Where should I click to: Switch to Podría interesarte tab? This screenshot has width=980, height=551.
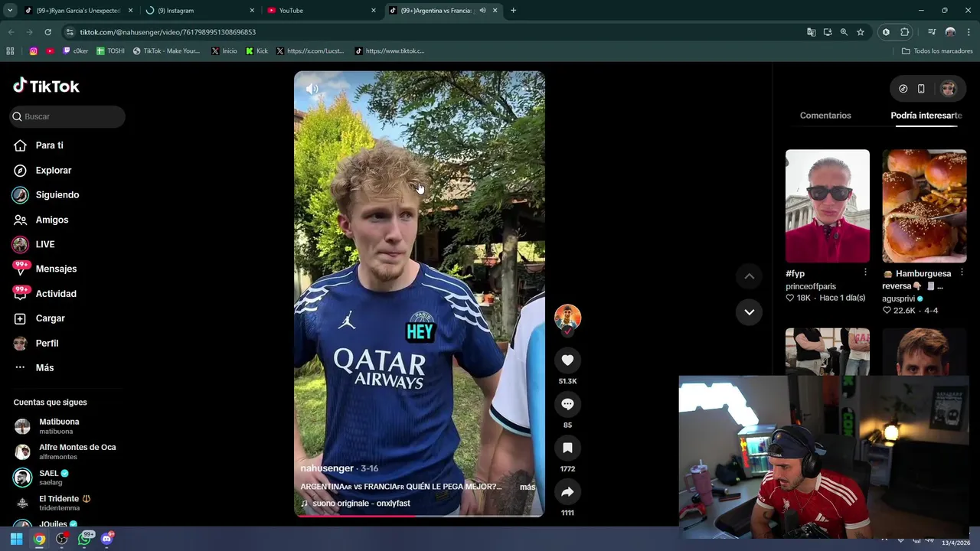pos(926,116)
